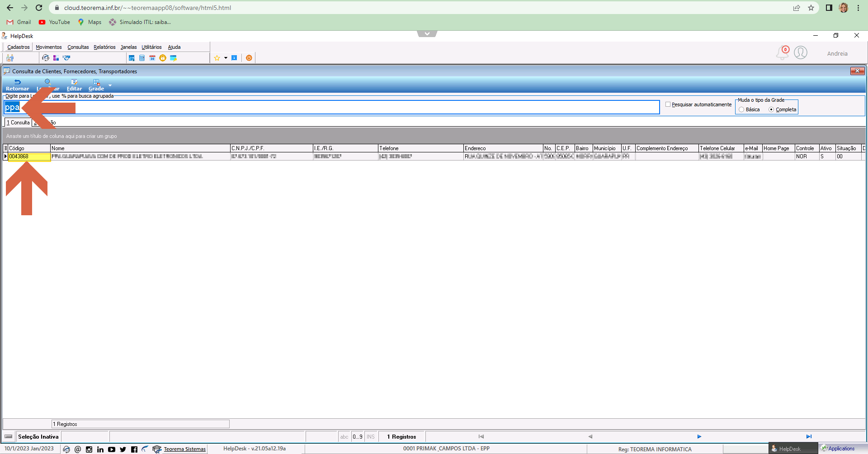Click the grid column selector icon
The image size is (868, 454).
tap(5, 148)
